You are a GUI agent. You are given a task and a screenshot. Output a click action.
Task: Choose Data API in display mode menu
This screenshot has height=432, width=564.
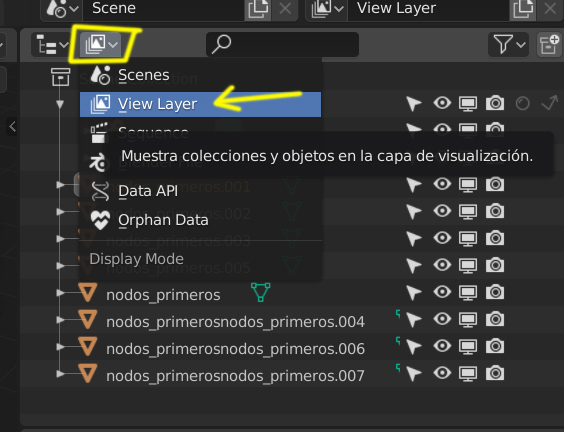click(200, 191)
